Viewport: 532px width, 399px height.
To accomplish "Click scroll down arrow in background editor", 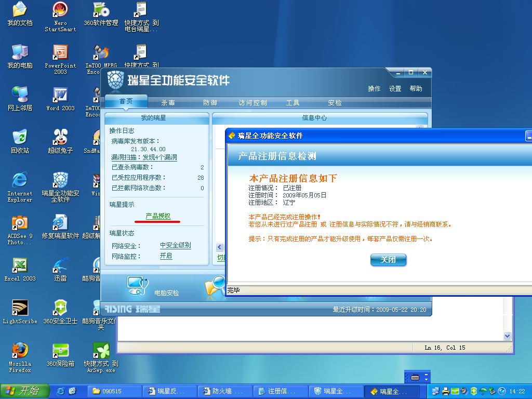I will coord(507,336).
